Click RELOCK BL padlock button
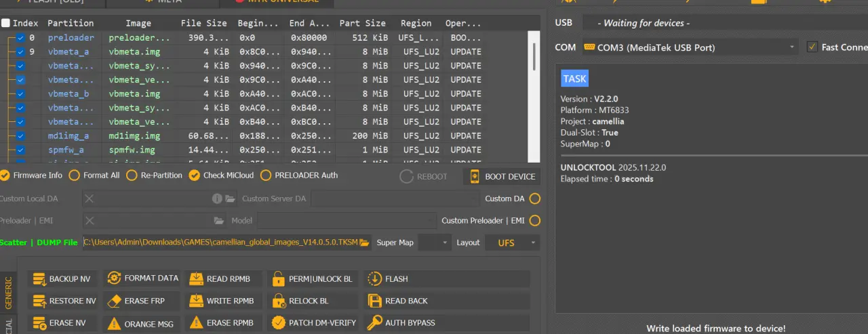 point(313,301)
